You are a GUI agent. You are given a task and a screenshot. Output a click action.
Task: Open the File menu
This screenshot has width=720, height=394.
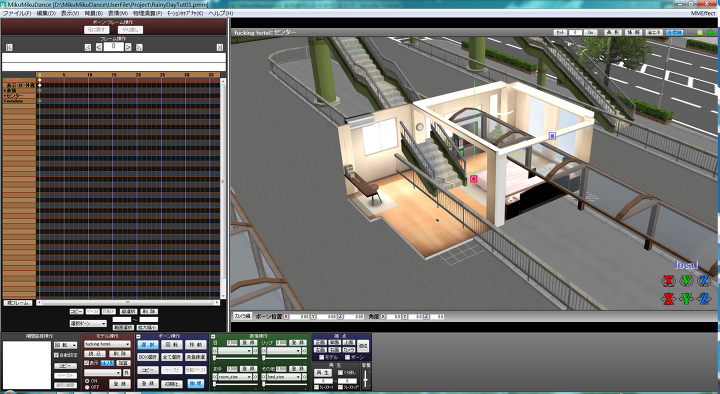click(x=17, y=13)
